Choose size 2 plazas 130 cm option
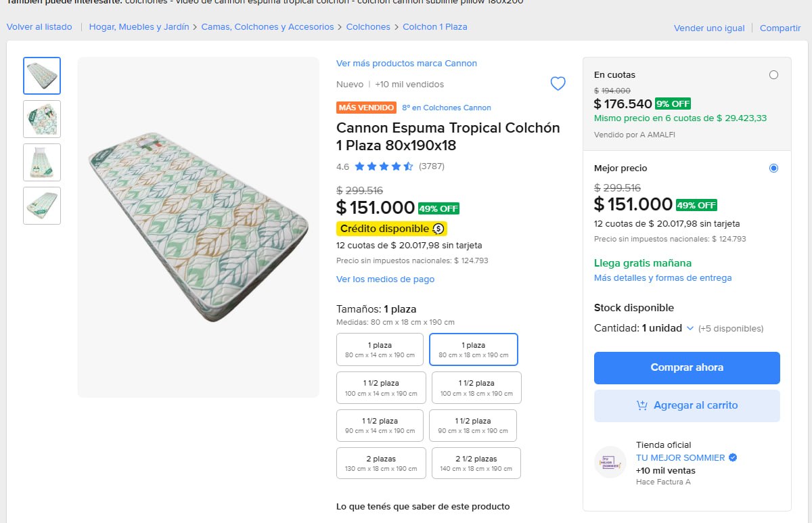Image resolution: width=812 pixels, height=523 pixels. 381,463
